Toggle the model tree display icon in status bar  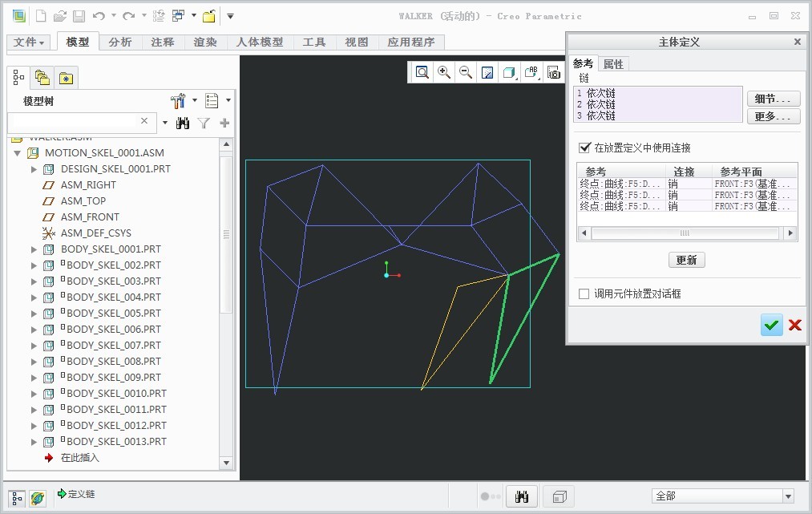(16, 497)
